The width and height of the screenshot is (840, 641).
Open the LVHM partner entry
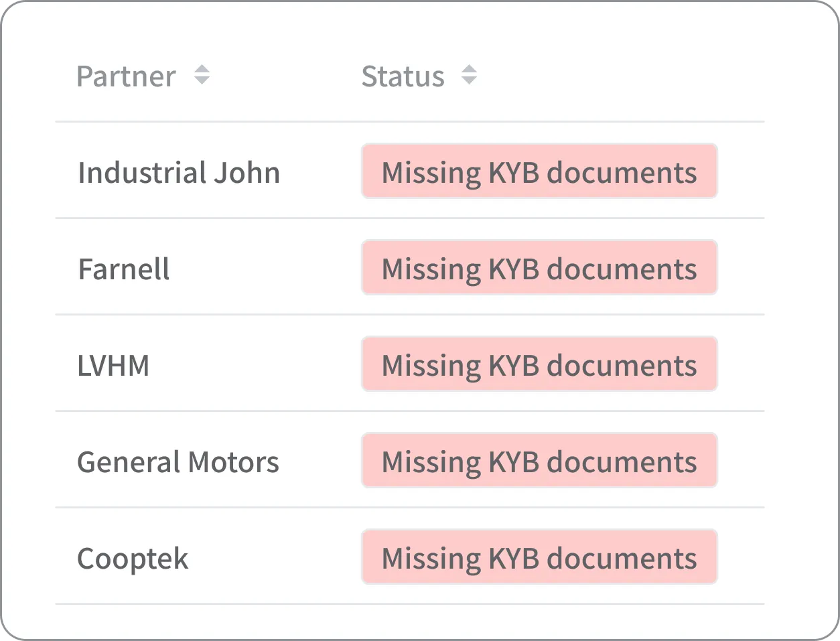coord(113,366)
